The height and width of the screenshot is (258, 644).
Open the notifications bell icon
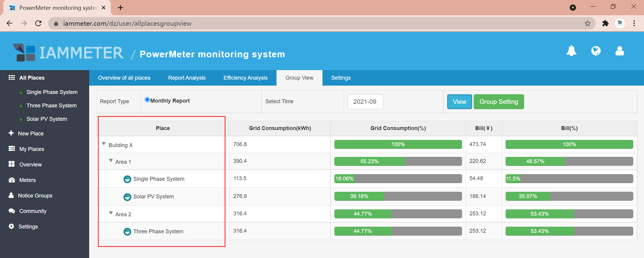[571, 51]
